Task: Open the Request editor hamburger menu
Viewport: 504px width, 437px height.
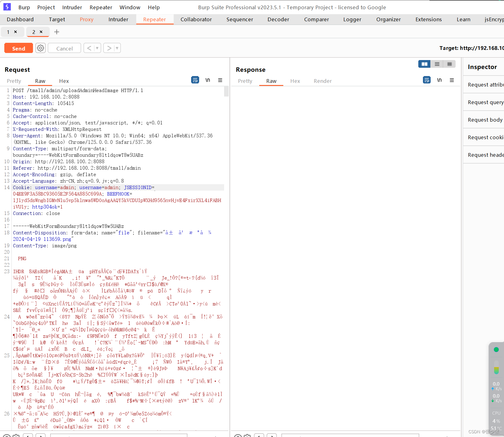Action: coord(220,80)
